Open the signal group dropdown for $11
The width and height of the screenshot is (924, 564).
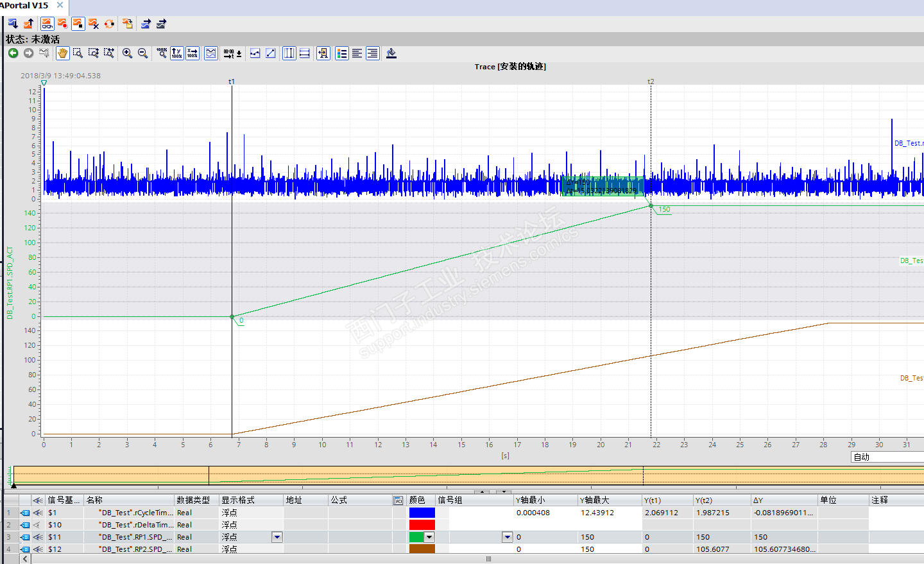[508, 537]
